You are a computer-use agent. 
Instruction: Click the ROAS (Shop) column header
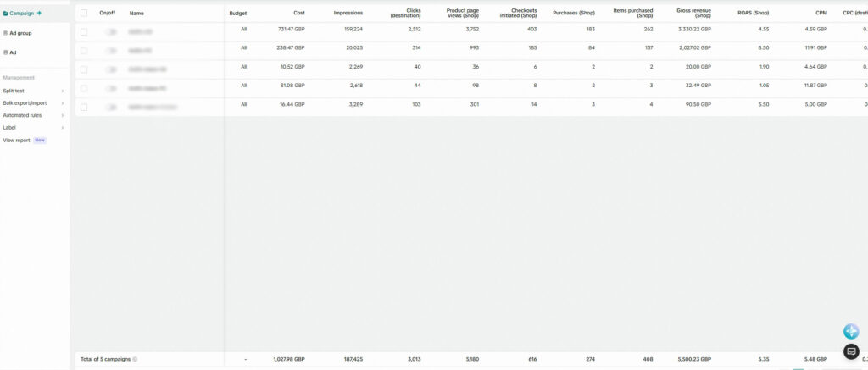pos(753,14)
